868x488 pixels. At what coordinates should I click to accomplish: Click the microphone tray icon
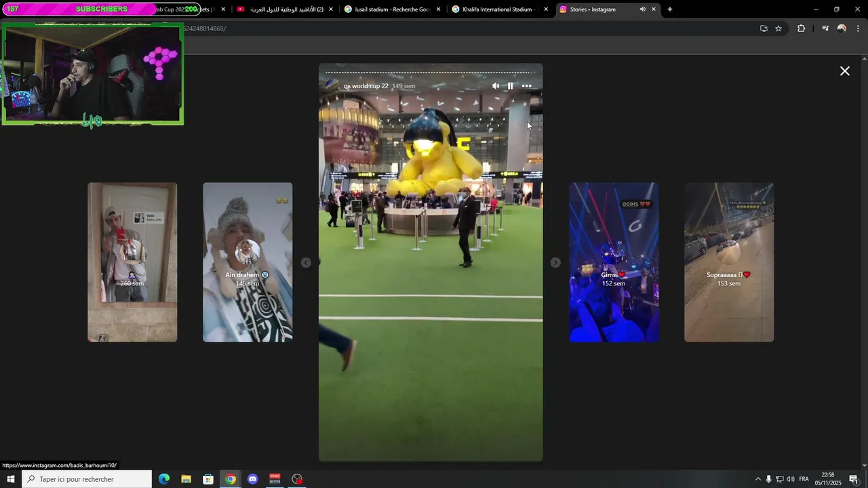tap(768, 479)
